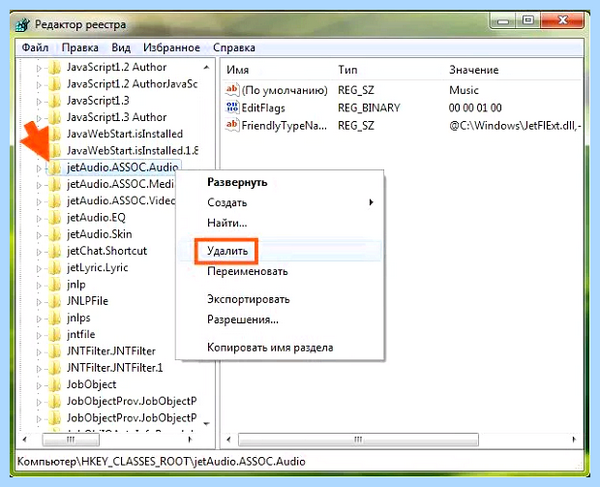Click folder icon of JavaScript1.2 AuthorJavaSc
The height and width of the screenshot is (487, 600).
pos(55,84)
